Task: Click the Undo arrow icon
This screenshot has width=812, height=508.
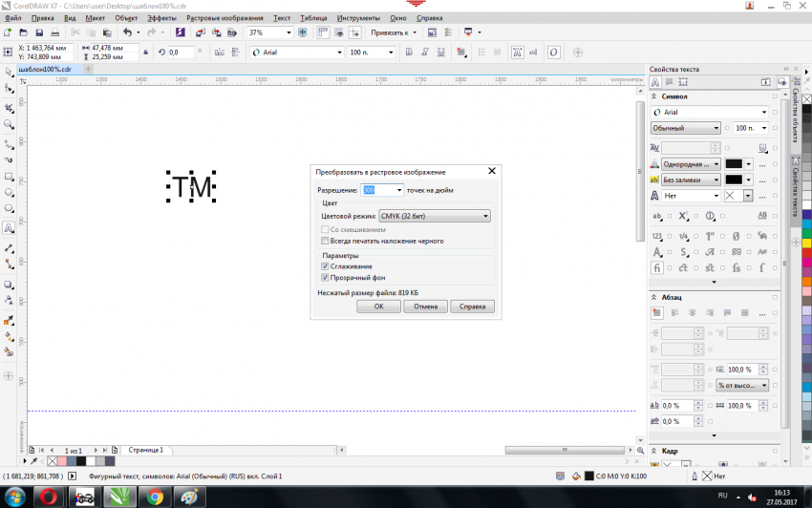Action: click(x=127, y=32)
